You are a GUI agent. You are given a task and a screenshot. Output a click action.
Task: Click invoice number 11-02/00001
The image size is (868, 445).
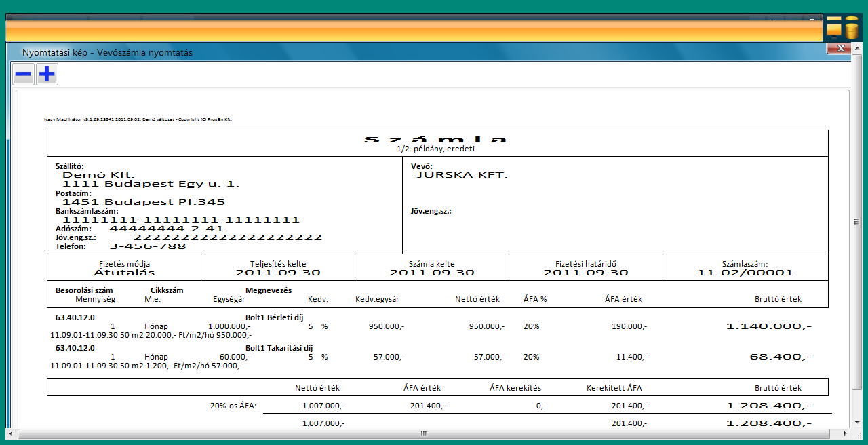[x=745, y=273]
